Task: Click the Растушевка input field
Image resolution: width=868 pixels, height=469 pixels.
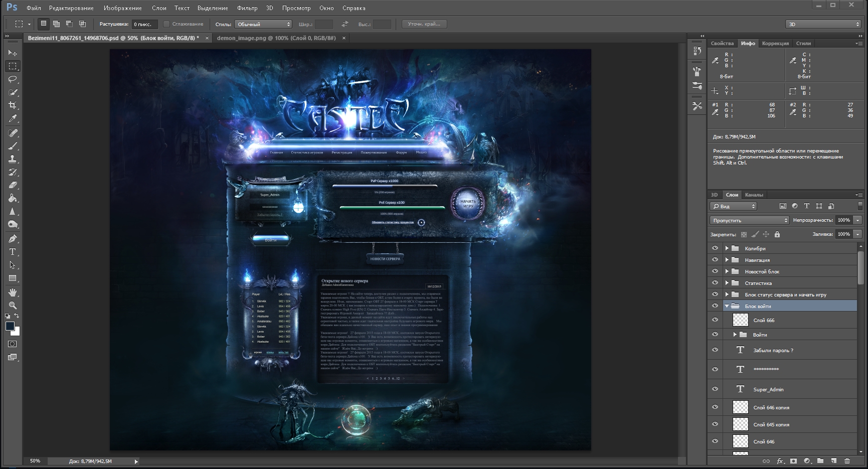Action: click(144, 24)
